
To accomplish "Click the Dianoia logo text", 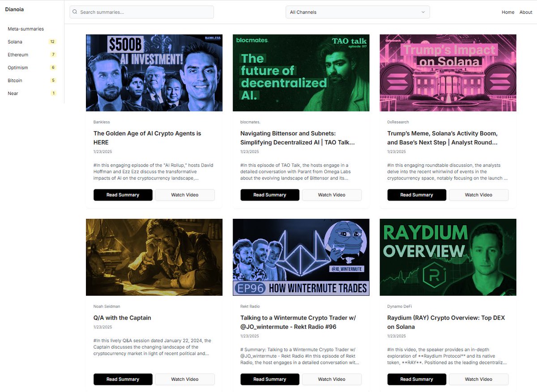I will (14, 9).
